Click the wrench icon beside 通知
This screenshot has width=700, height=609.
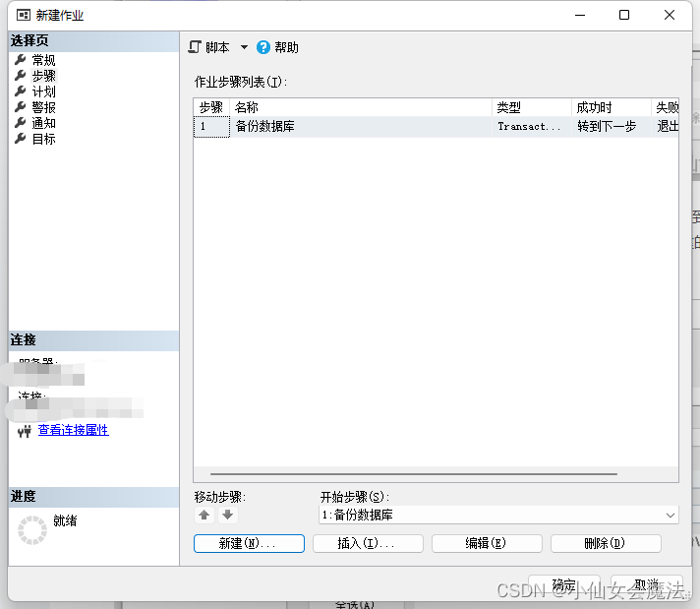pyautogui.click(x=20, y=122)
